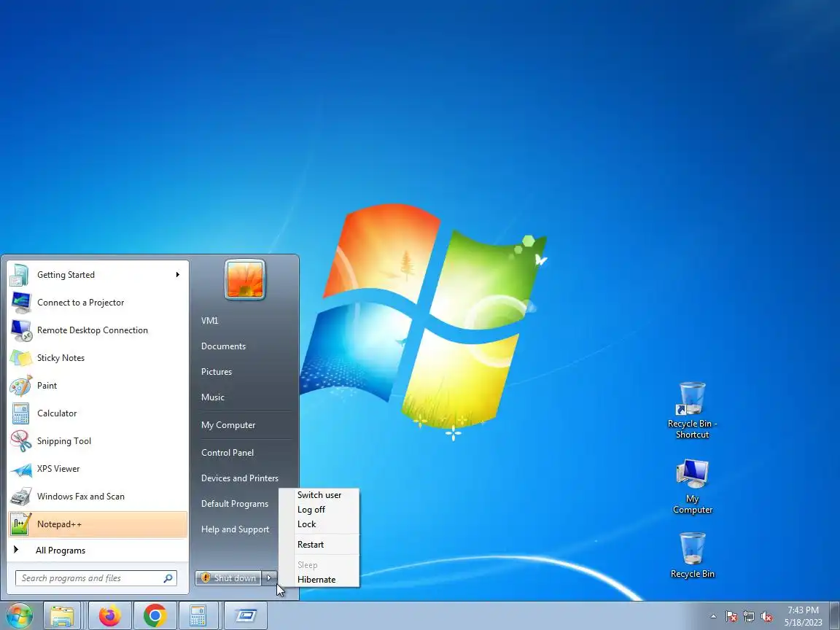Viewport: 840px width, 630px height.
Task: Expand All Programs list
Action: pos(98,551)
